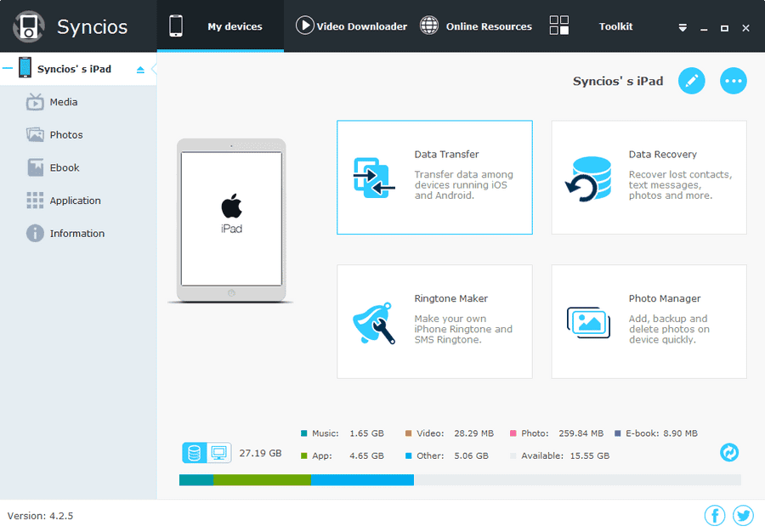Switch storage display to computer view
The height and width of the screenshot is (532, 765).
218,453
